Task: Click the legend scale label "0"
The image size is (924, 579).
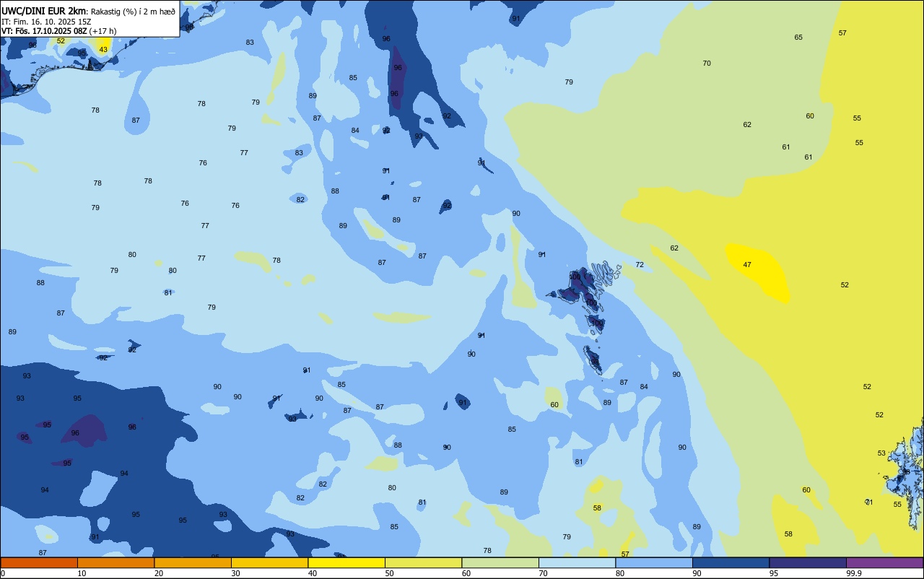Action: [x=3, y=573]
